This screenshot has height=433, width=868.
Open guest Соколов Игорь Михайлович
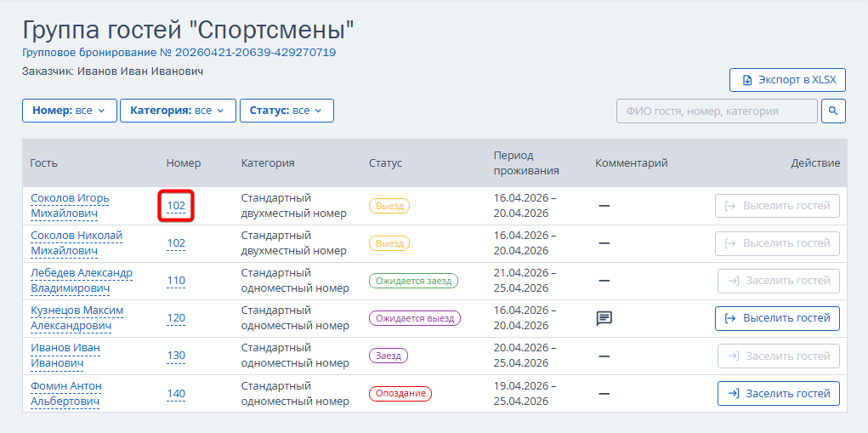coord(71,205)
